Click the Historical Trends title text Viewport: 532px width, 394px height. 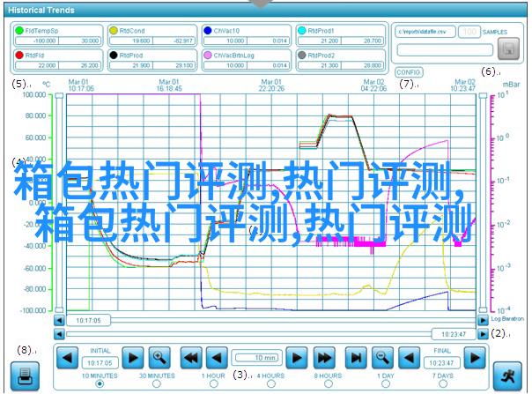41,11
